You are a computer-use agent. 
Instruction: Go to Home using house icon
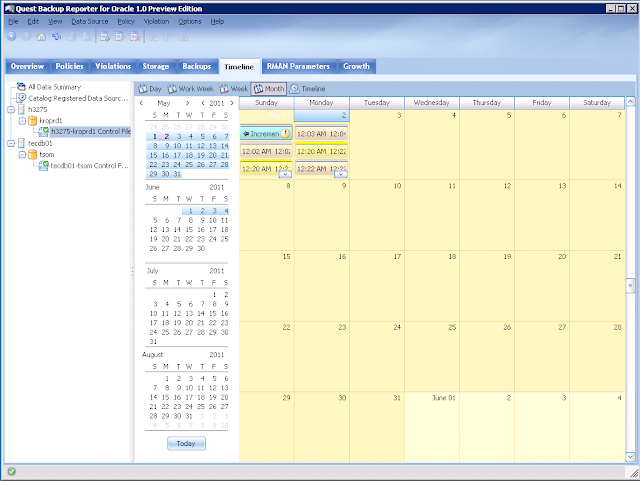pos(41,36)
